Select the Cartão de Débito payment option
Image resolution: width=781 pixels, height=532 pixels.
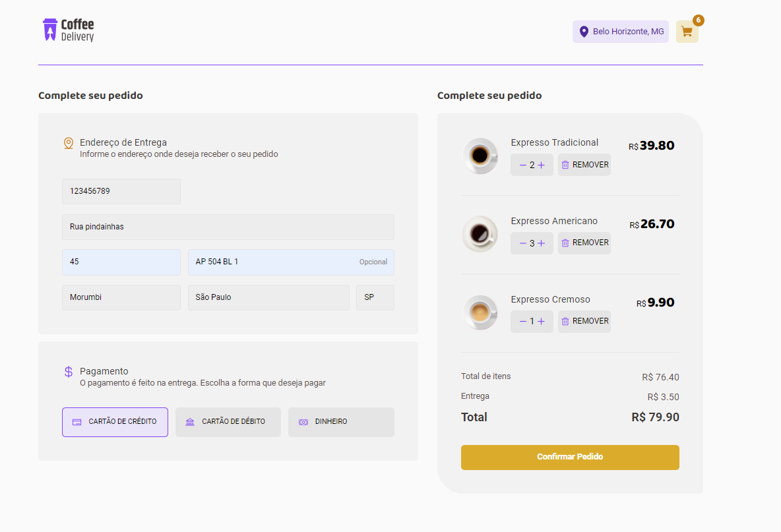tap(228, 421)
